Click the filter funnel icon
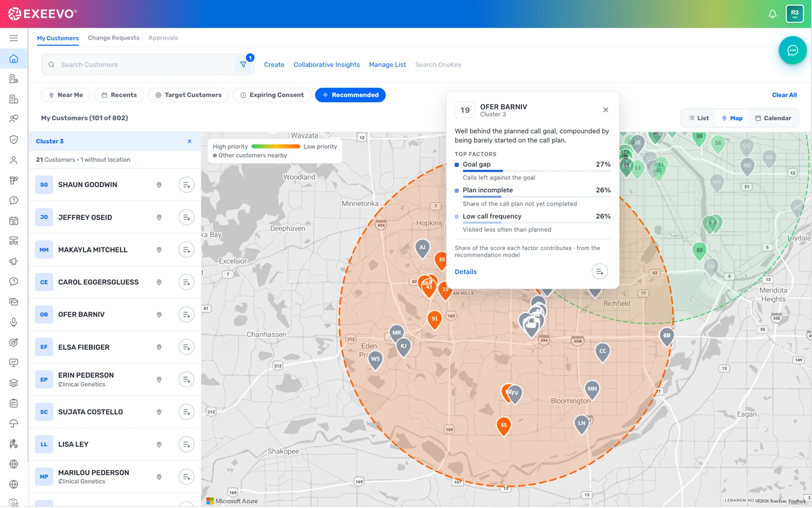Viewport: 812px width, 508px height. pyautogui.click(x=244, y=65)
